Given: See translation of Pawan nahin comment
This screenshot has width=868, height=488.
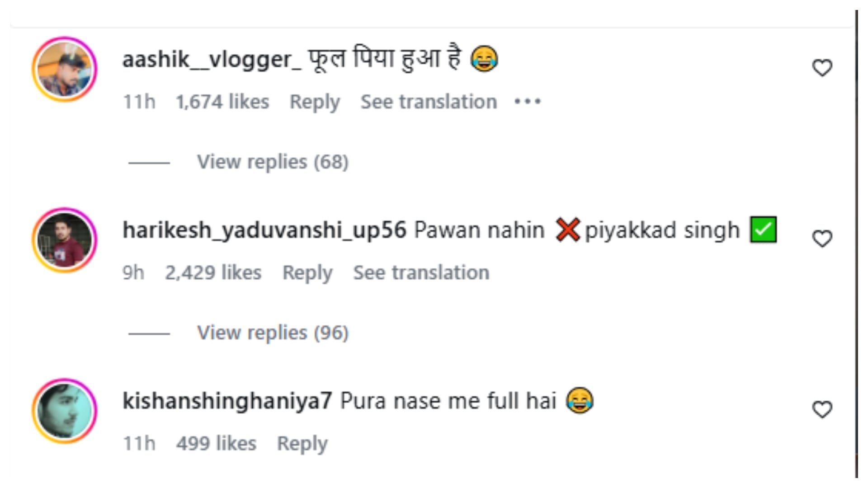Looking at the screenshot, I should 421,272.
